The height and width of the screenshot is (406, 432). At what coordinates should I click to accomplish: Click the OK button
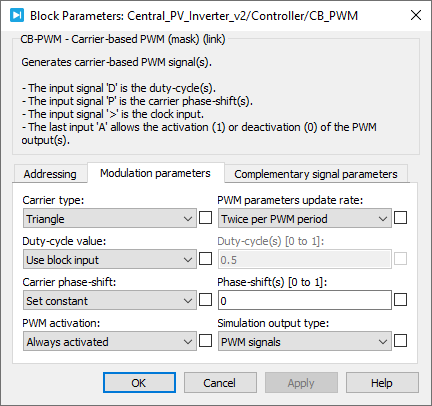pyautogui.click(x=139, y=383)
